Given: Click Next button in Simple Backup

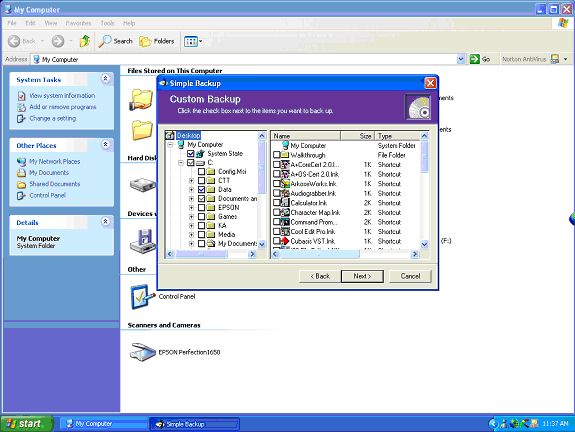Looking at the screenshot, I should pos(362,276).
